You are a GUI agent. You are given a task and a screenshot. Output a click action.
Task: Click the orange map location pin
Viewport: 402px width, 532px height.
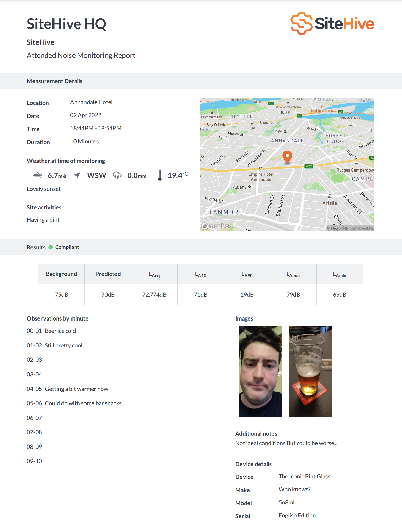(x=287, y=157)
